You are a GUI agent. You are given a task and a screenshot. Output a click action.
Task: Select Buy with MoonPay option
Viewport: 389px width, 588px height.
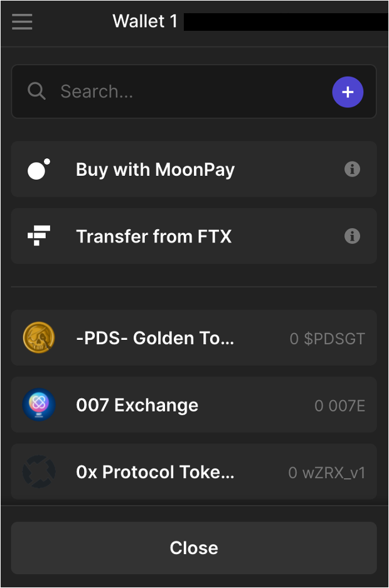click(x=155, y=170)
